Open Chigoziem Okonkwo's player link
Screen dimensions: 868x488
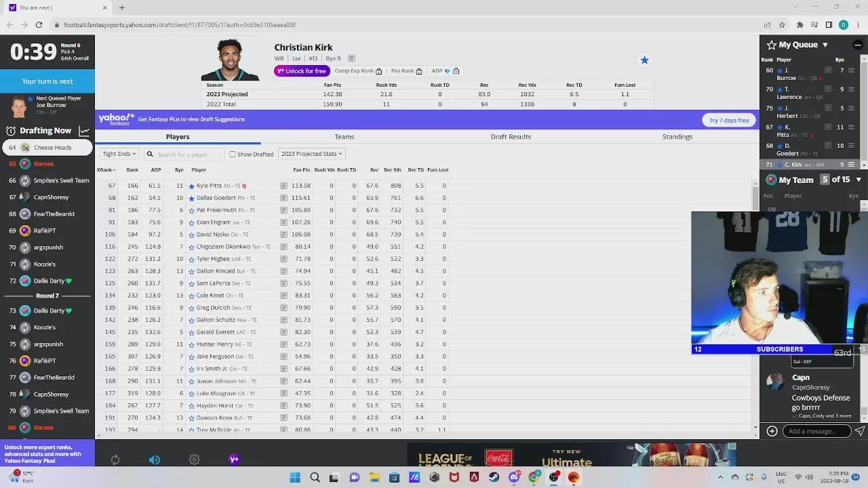pyautogui.click(x=223, y=247)
